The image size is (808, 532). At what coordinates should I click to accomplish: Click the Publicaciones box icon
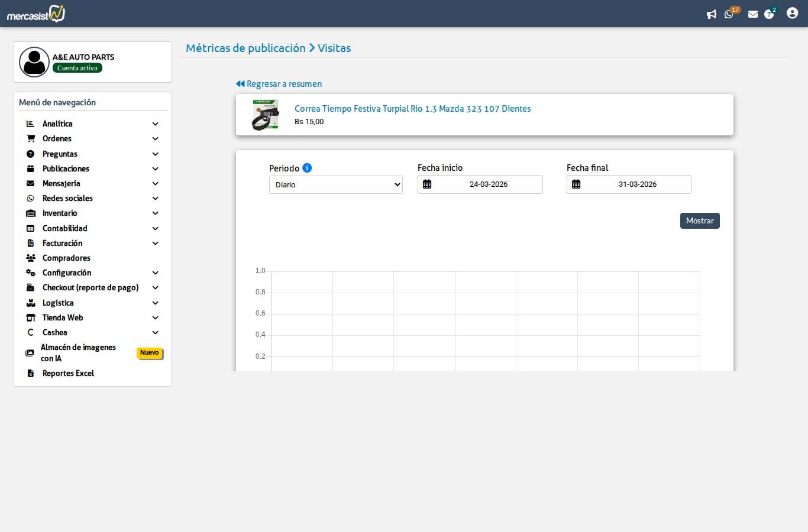coord(31,168)
